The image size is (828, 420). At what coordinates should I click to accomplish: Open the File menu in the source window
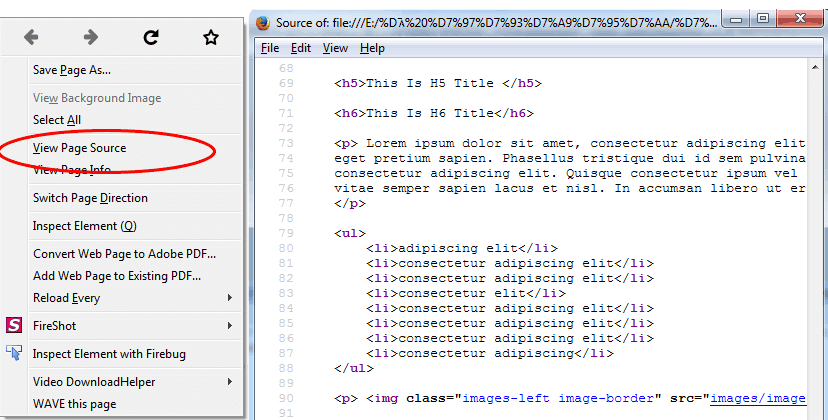pos(270,48)
